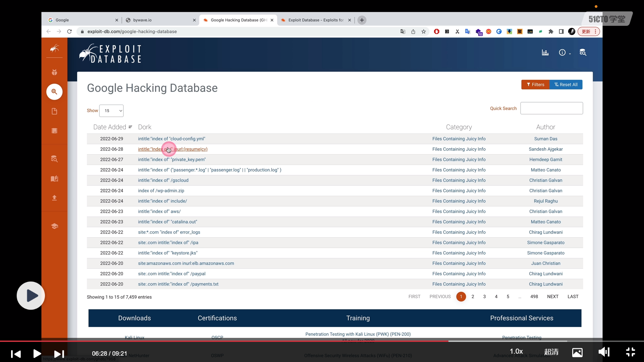Click the Quick Search input field
Image resolution: width=644 pixels, height=362 pixels.
point(551,108)
